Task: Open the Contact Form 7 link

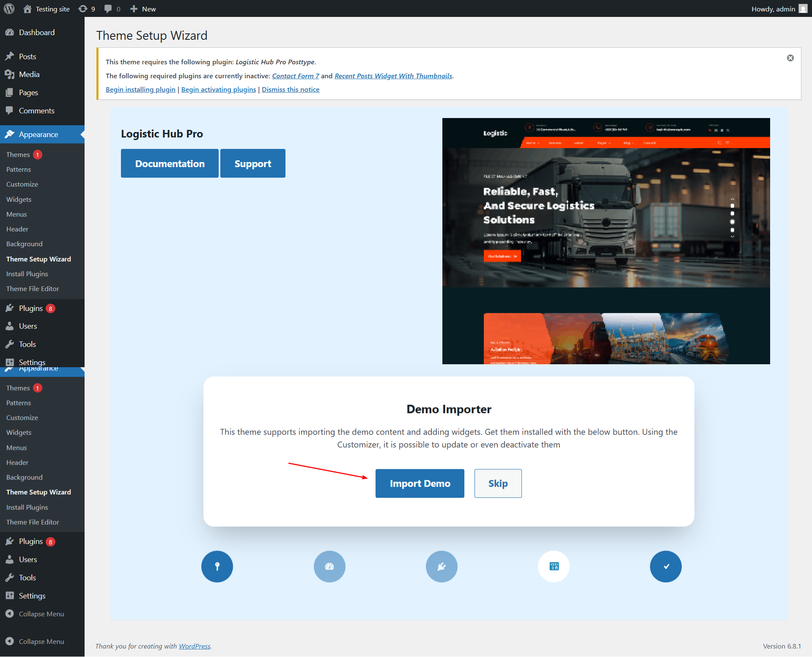Action: click(x=296, y=76)
